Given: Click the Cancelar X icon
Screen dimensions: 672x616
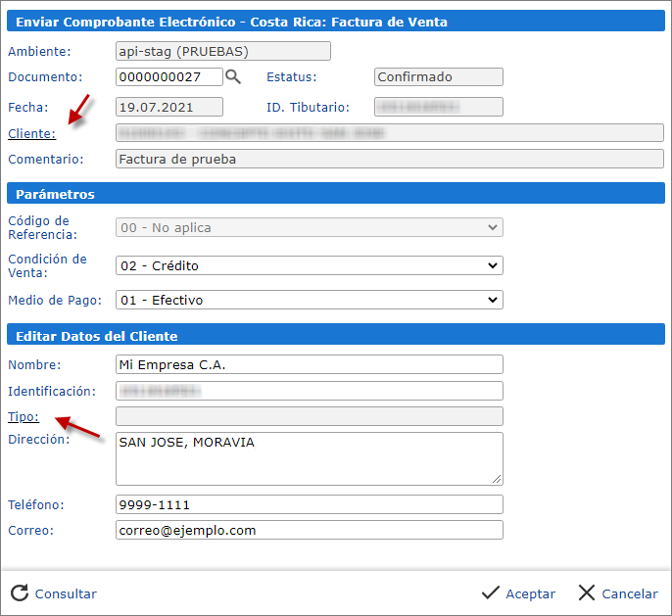Looking at the screenshot, I should click(587, 592).
